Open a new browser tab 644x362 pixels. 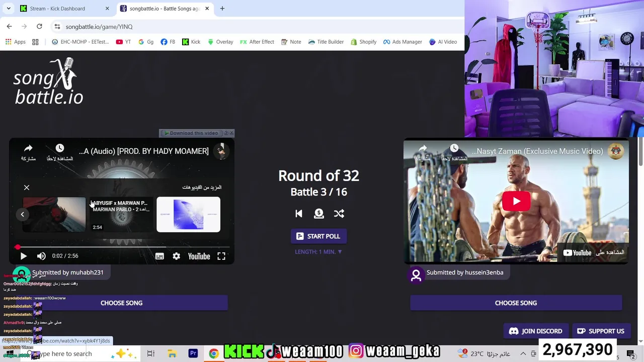coord(222,9)
